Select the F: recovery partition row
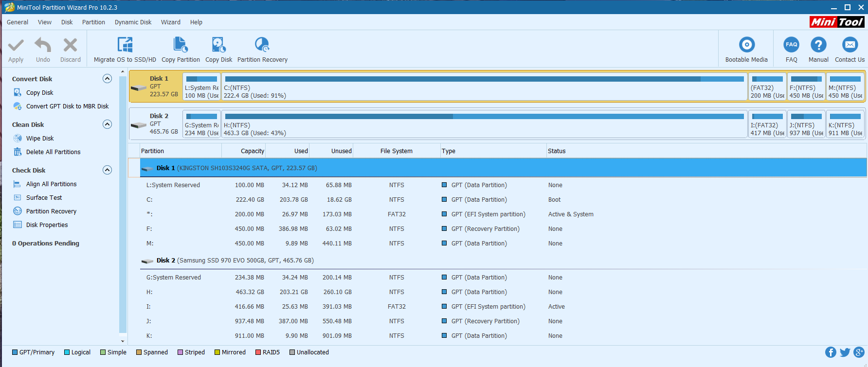Image resolution: width=868 pixels, height=367 pixels. (503, 229)
